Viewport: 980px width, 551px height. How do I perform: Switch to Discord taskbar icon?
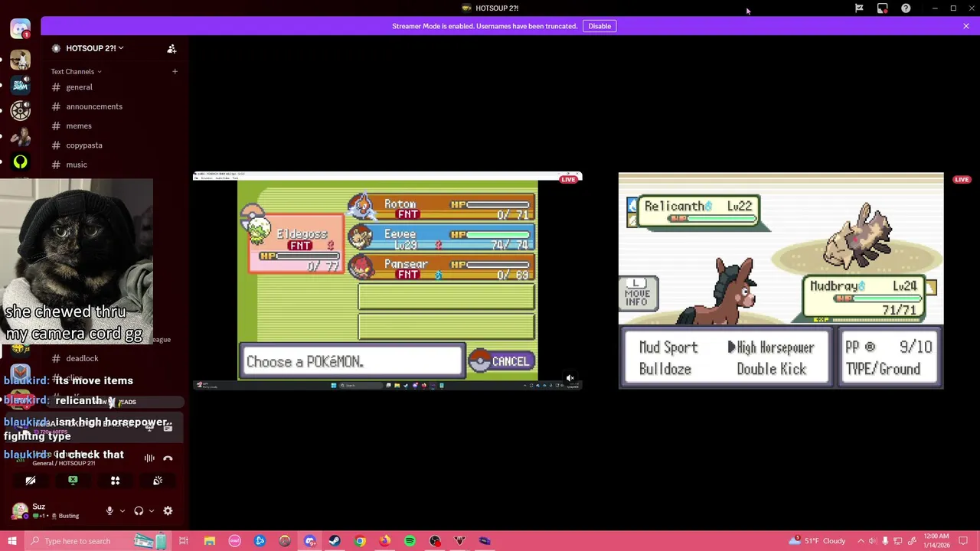(x=310, y=541)
